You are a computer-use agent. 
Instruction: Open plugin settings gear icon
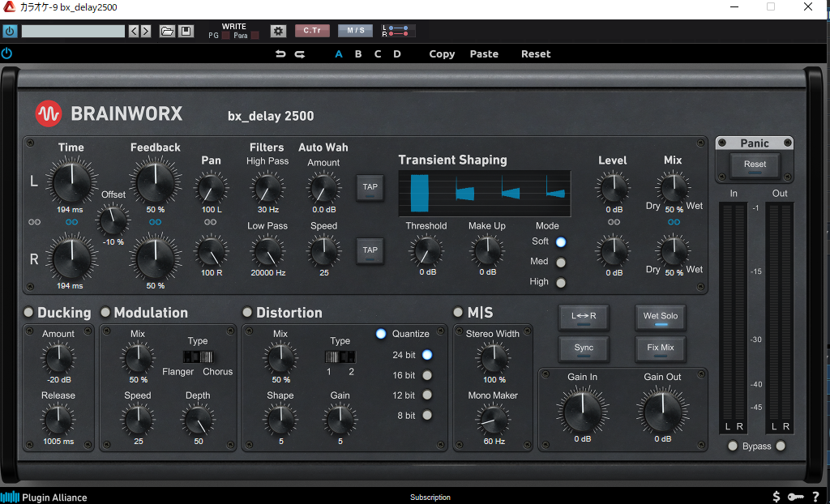[278, 32]
